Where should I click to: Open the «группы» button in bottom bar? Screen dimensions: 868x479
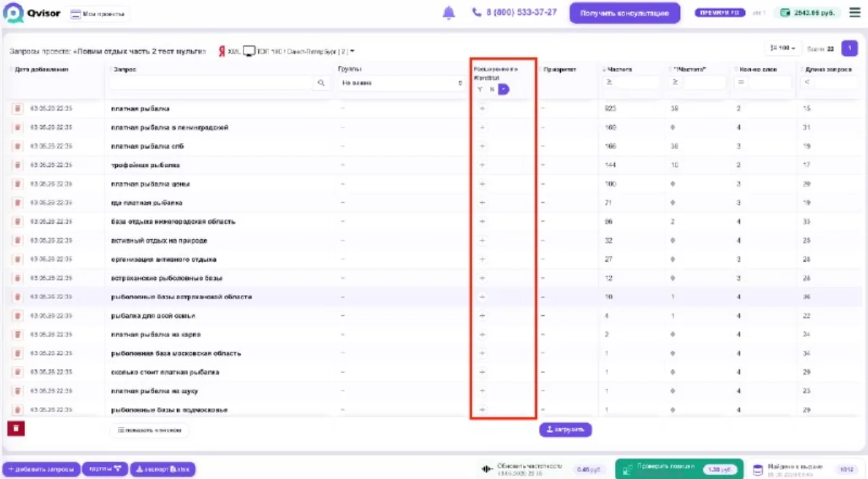104,469
